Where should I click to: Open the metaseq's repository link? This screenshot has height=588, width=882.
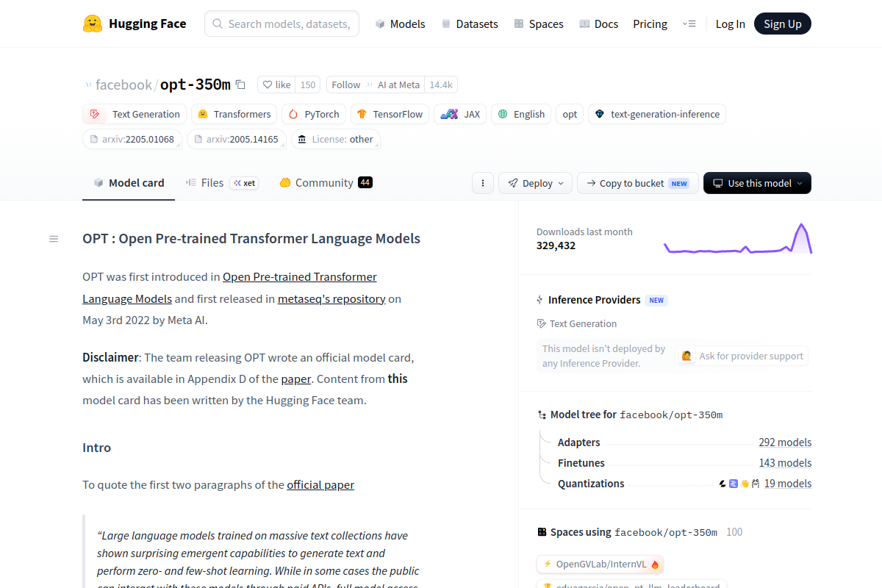pos(331,299)
